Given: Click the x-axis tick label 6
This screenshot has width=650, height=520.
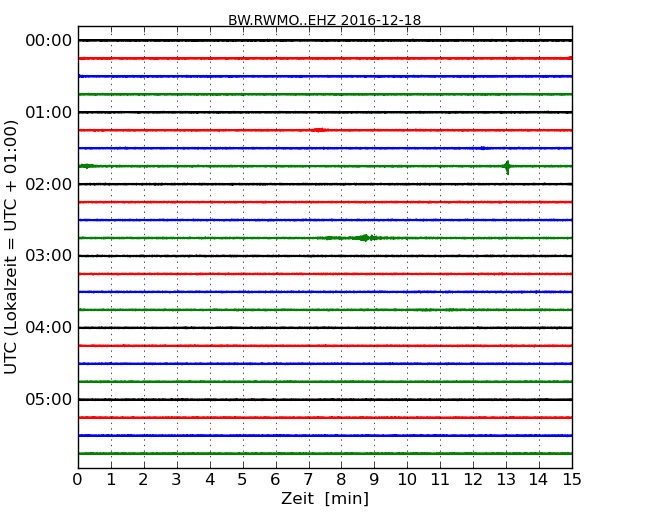Looking at the screenshot, I should click(x=276, y=480).
